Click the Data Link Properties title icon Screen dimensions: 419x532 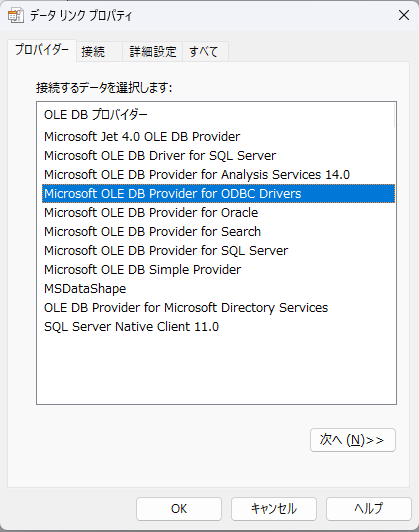(x=16, y=16)
